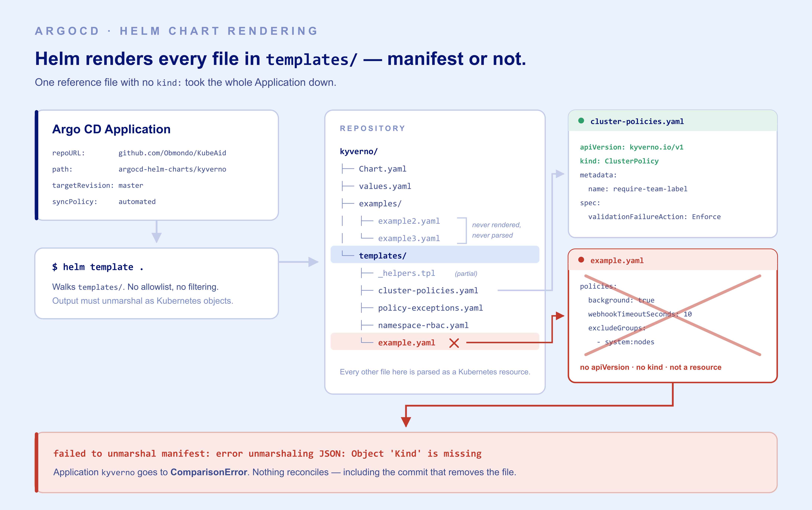Click 'never rendered, never parsed' annotation
The height and width of the screenshot is (510, 812).
click(496, 230)
